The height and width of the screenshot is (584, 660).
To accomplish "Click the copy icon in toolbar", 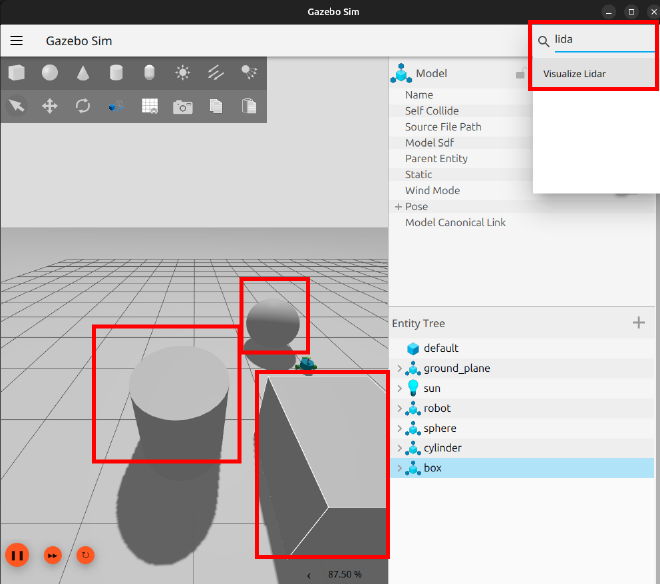I will pos(216,106).
